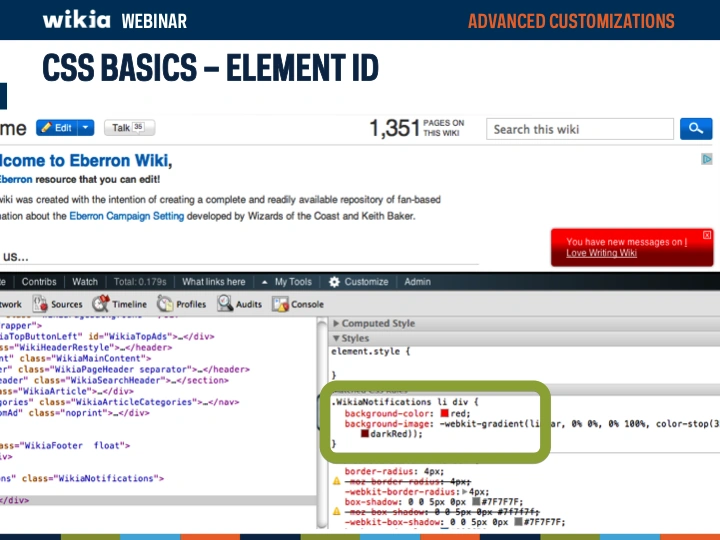Click the red background-color swatch
This screenshot has height=540, width=720.
tap(443, 413)
